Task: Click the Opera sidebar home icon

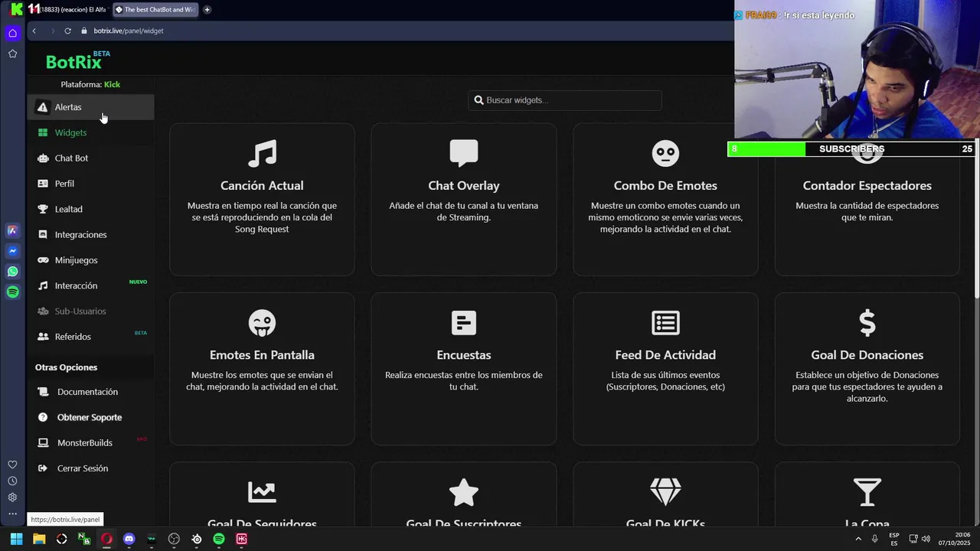Action: pyautogui.click(x=12, y=33)
